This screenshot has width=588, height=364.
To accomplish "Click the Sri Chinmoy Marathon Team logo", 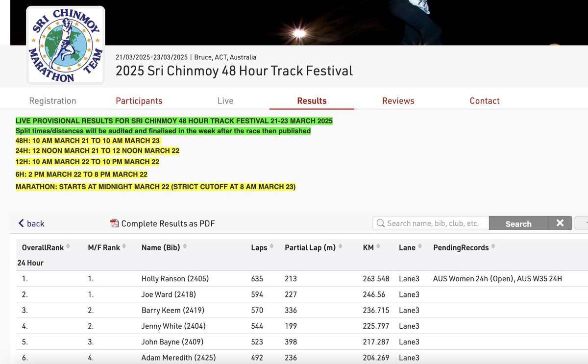I will click(x=65, y=45).
